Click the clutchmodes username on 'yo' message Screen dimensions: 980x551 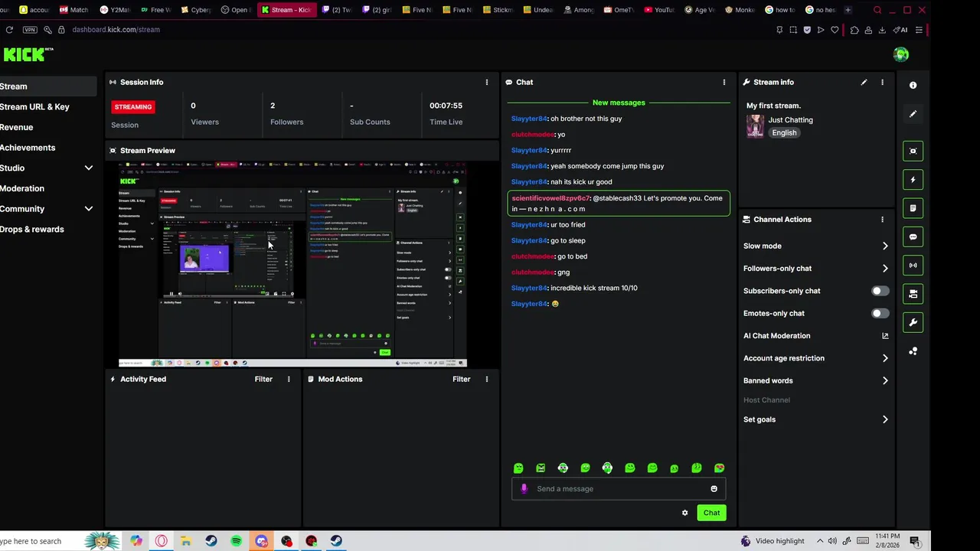[x=532, y=135]
